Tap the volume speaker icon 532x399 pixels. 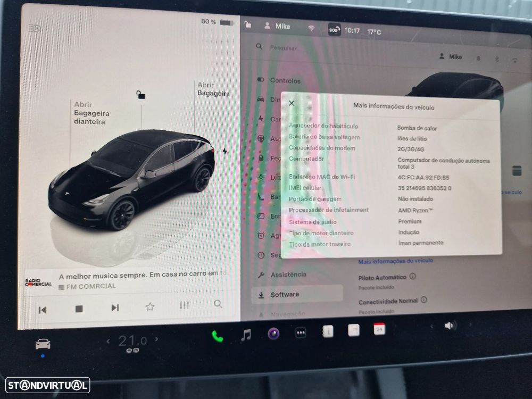tap(450, 326)
